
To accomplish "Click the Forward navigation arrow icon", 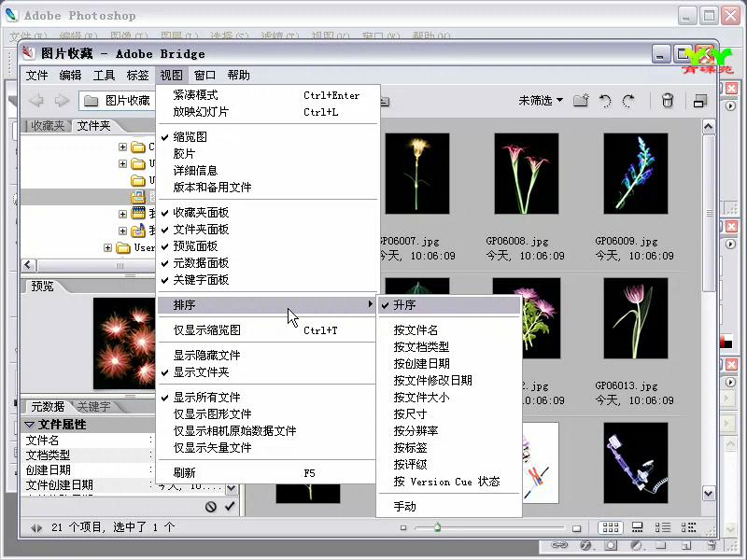I will click(62, 101).
